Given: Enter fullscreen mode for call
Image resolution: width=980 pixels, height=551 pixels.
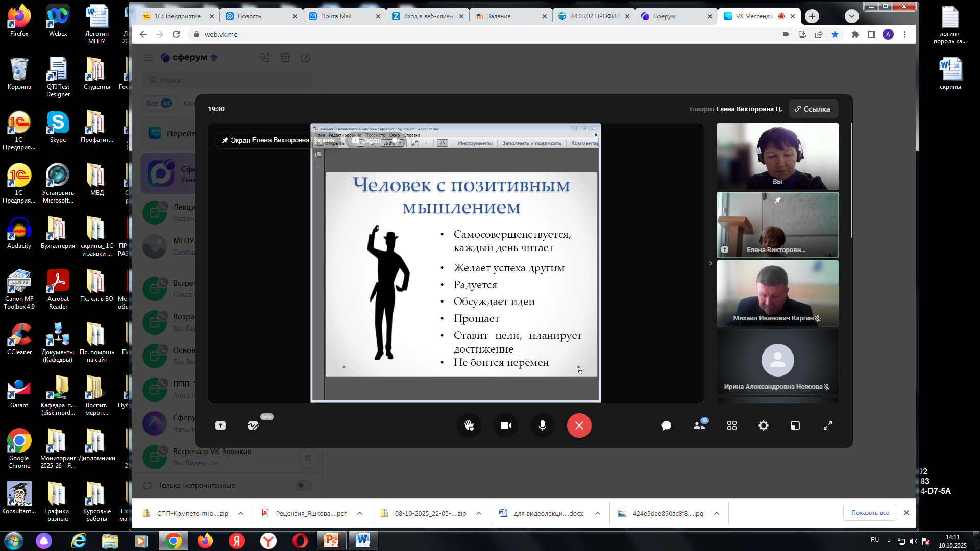Looking at the screenshot, I should (828, 425).
